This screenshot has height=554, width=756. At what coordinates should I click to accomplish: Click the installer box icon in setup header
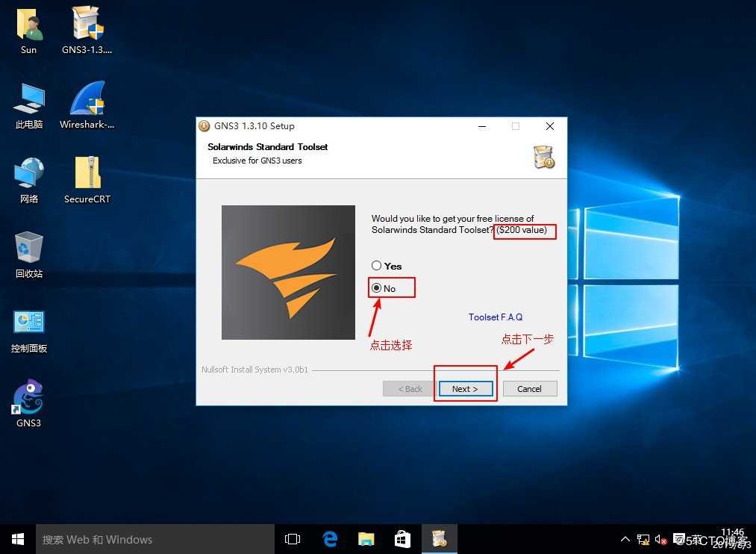tap(544, 157)
